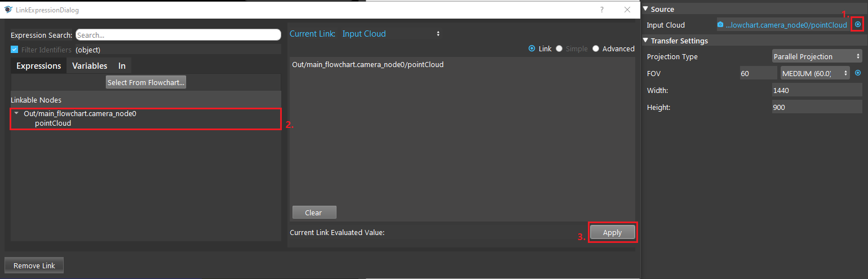Click the camera icon in the Input Cloud field

pos(720,25)
